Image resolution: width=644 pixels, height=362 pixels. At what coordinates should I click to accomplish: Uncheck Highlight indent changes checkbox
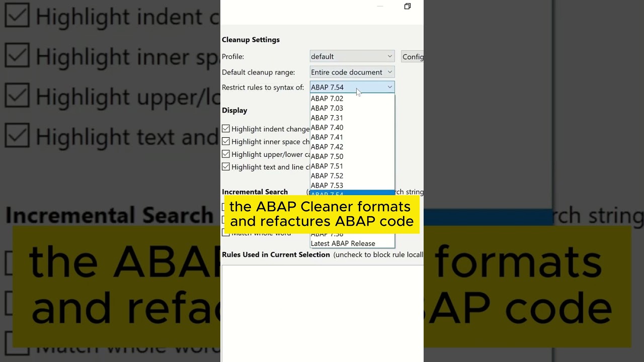click(x=226, y=129)
